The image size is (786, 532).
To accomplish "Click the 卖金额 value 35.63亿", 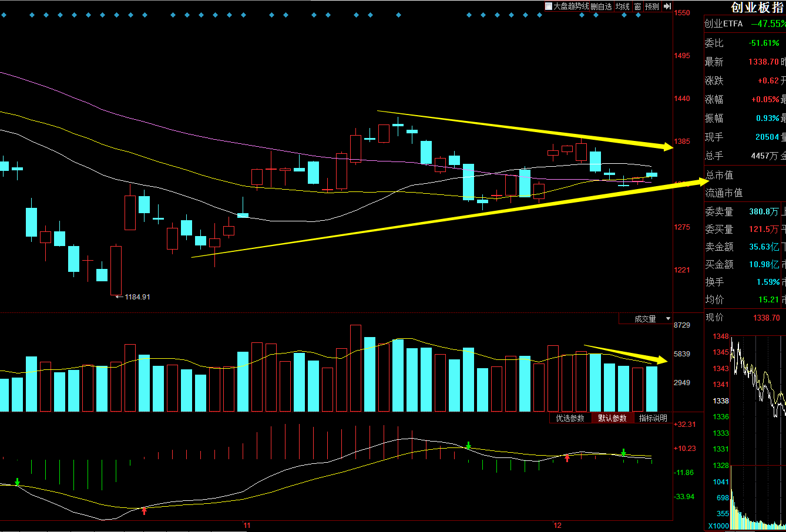I will [764, 247].
